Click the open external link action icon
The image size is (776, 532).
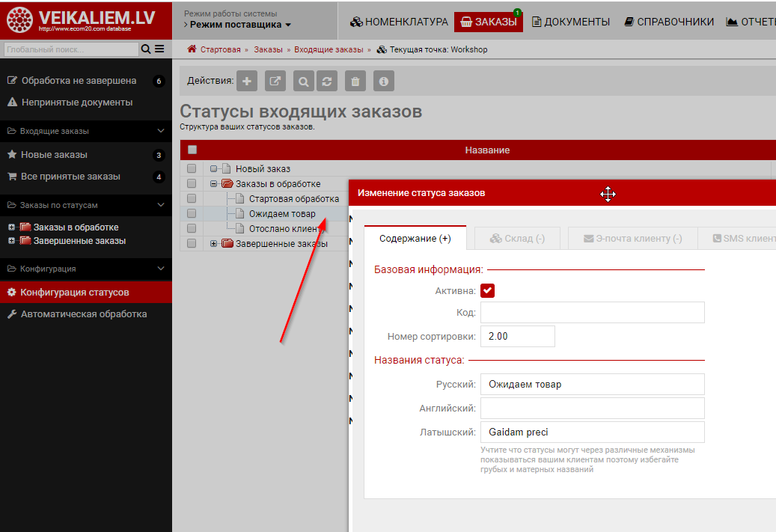point(275,82)
